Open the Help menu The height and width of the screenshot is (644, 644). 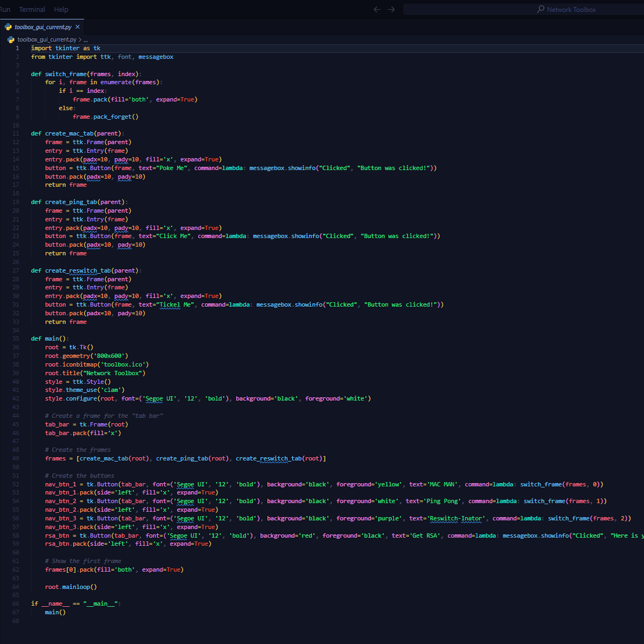click(61, 9)
